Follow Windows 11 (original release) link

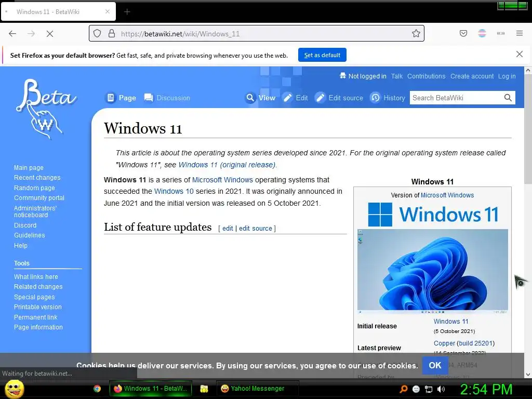click(x=228, y=165)
